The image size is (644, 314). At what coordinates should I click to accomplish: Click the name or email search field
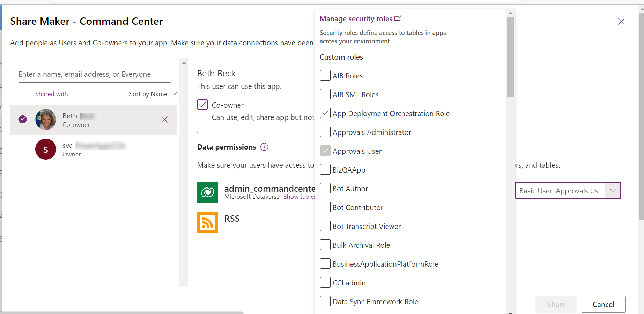point(94,74)
